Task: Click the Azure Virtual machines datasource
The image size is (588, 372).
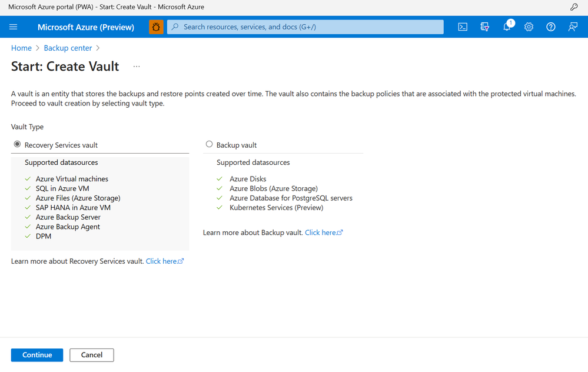Action: pyautogui.click(x=72, y=179)
